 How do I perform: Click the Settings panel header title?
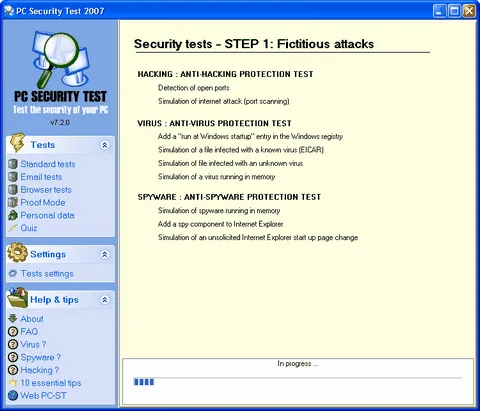48,254
